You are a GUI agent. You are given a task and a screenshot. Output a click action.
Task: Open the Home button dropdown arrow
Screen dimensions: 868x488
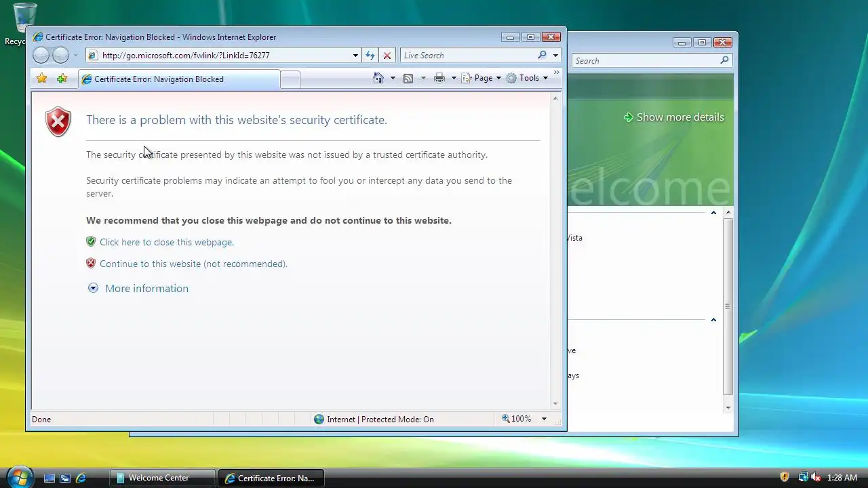(x=393, y=78)
